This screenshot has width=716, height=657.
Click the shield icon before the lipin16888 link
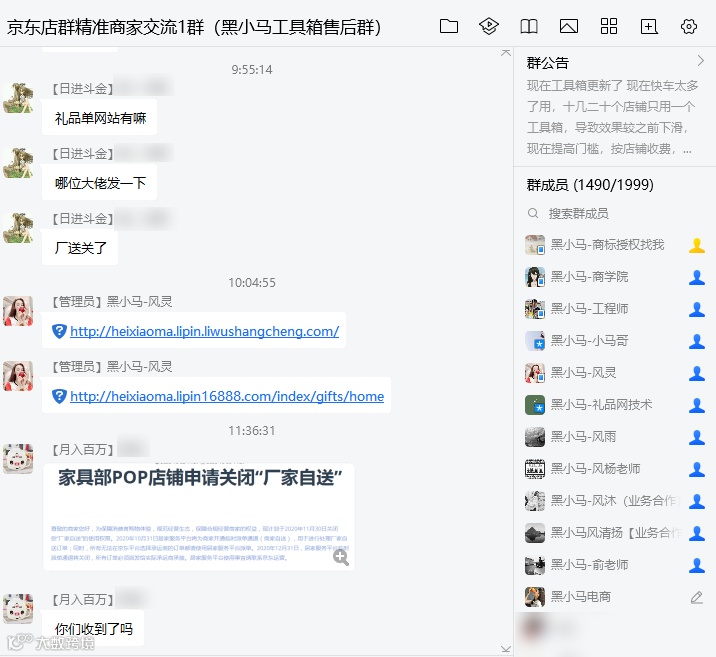(59, 396)
